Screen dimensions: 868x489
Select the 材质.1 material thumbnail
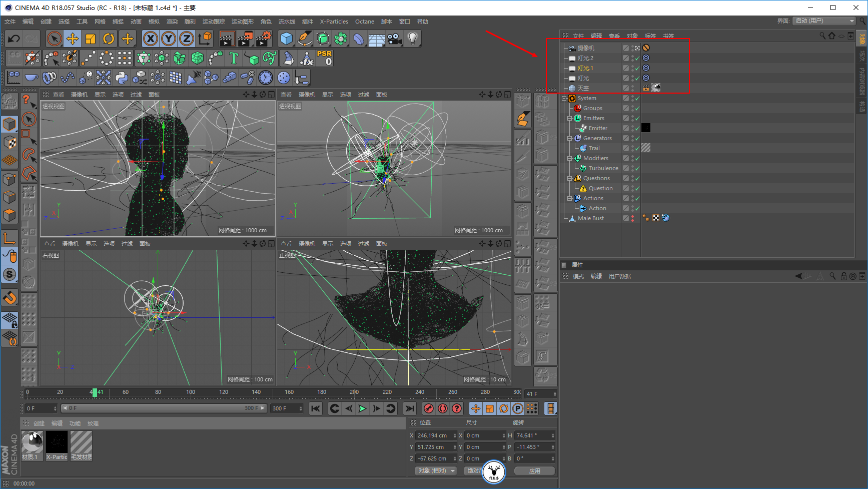point(32,445)
